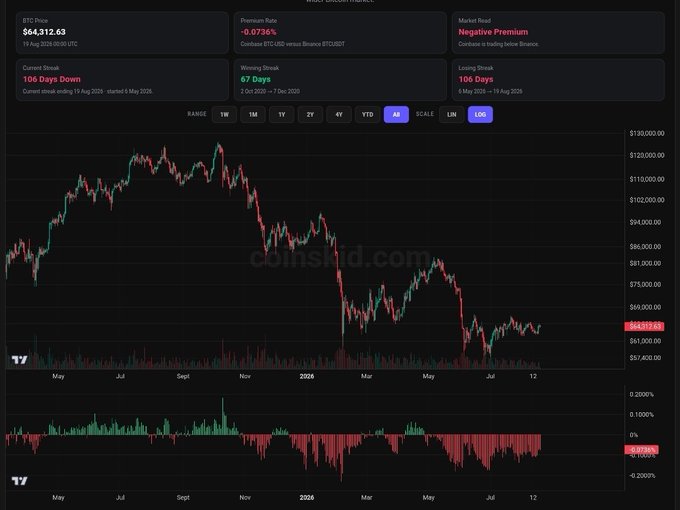Click 'Coinbase is trading below Binance' text
The image size is (680, 510).
tap(499, 44)
